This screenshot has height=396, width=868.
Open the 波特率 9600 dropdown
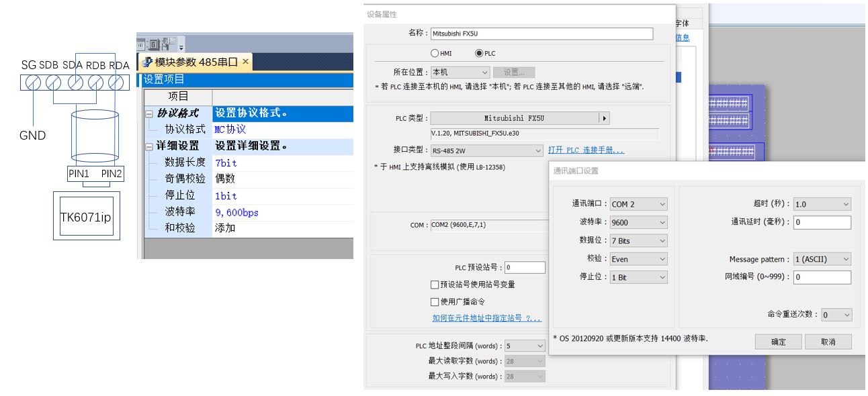(662, 222)
